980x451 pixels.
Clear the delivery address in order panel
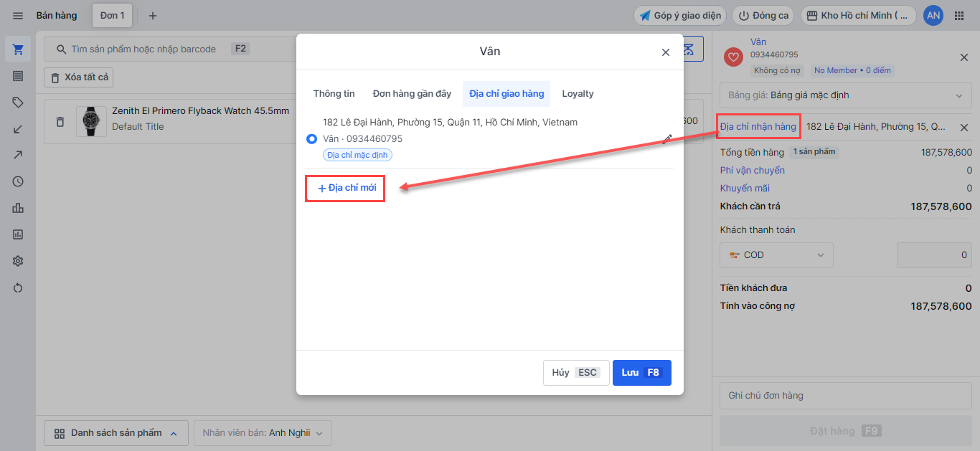(963, 128)
